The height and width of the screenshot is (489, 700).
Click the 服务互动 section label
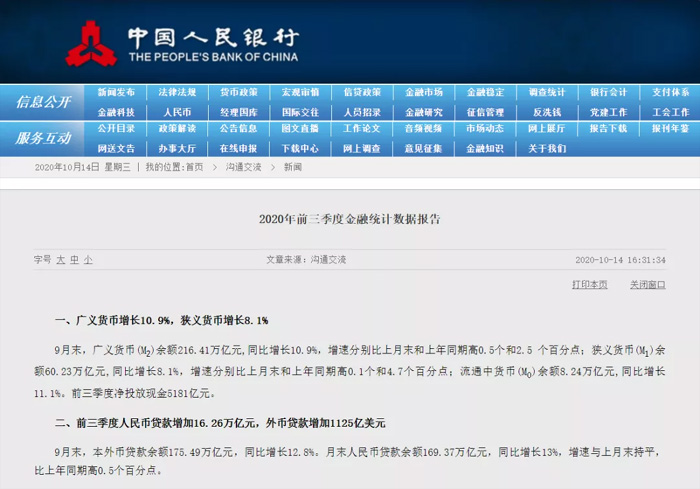[x=43, y=138]
